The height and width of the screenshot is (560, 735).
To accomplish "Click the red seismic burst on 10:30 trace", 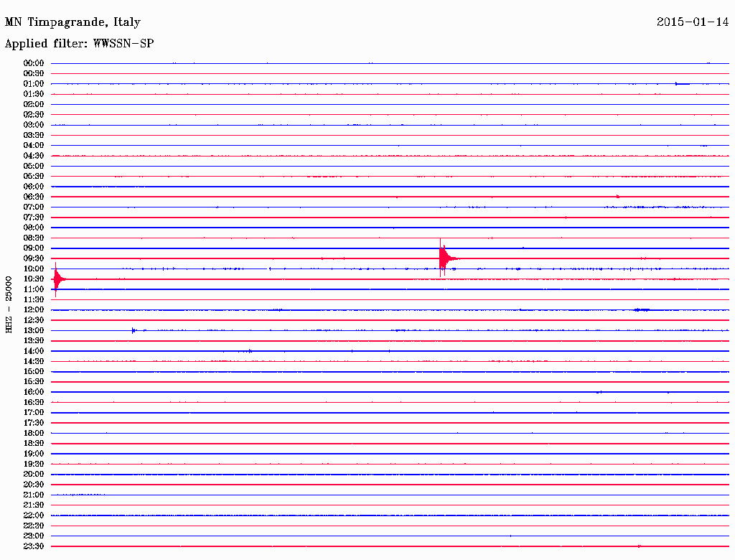I will point(58,279).
